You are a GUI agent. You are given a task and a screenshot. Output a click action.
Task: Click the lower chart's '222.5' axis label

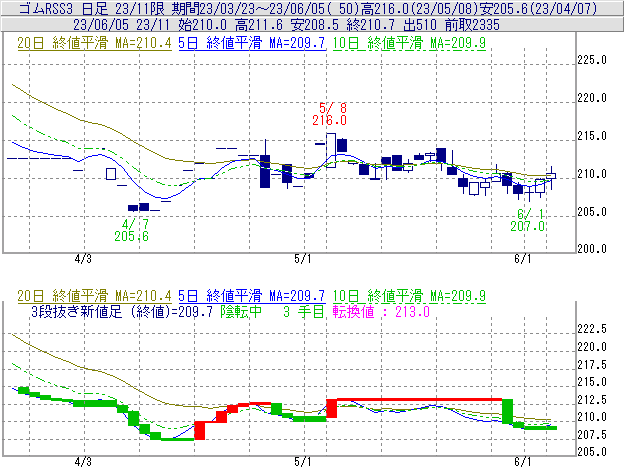pyautogui.click(x=592, y=329)
